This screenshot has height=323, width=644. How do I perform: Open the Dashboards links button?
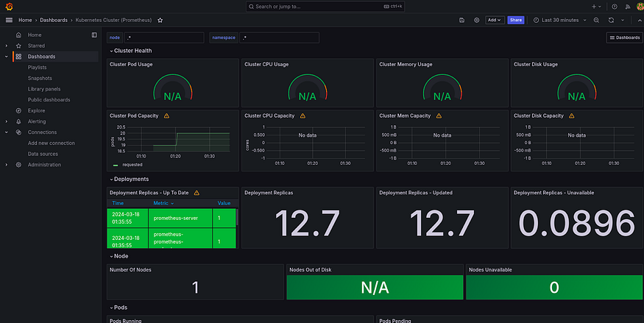pos(625,38)
